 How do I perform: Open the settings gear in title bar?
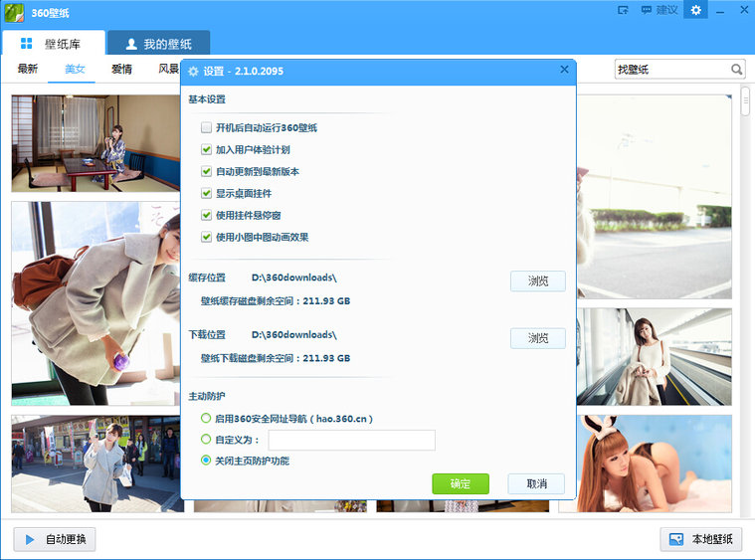pyautogui.click(x=695, y=10)
